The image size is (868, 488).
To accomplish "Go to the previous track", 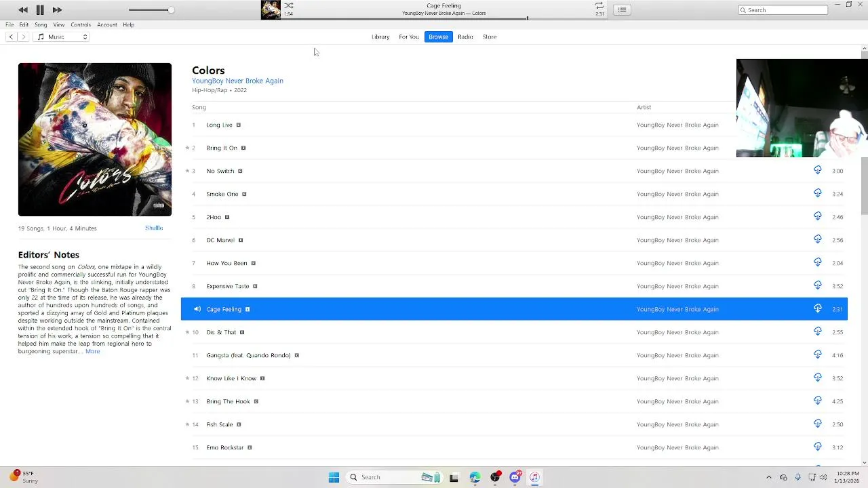I will coord(23,9).
